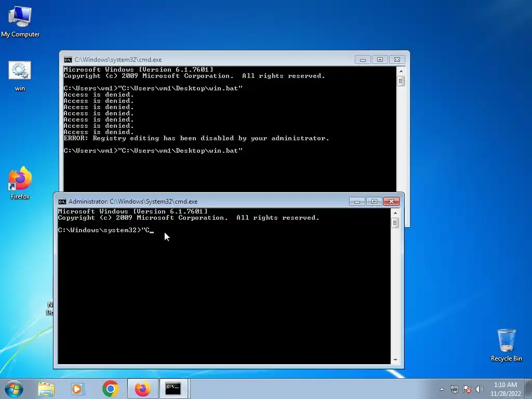Image resolution: width=532 pixels, height=399 pixels.
Task: Open the Administrator cmd window system menu icon
Action: (62, 202)
